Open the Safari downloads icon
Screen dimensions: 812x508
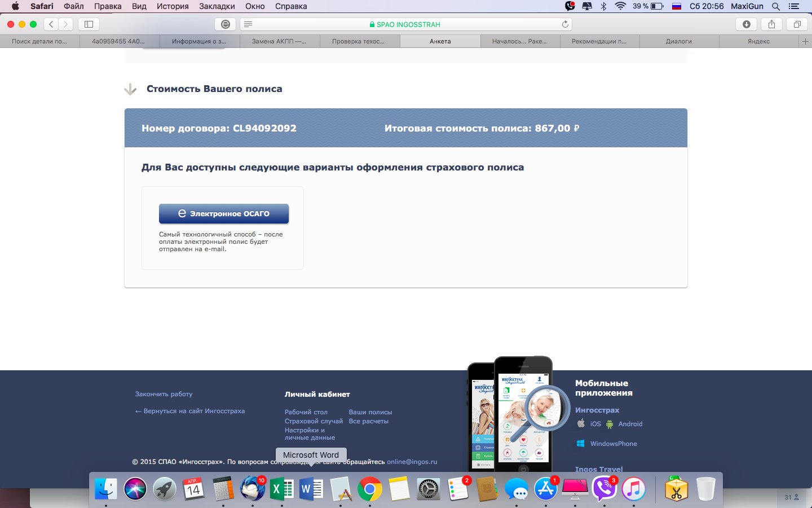(x=746, y=24)
